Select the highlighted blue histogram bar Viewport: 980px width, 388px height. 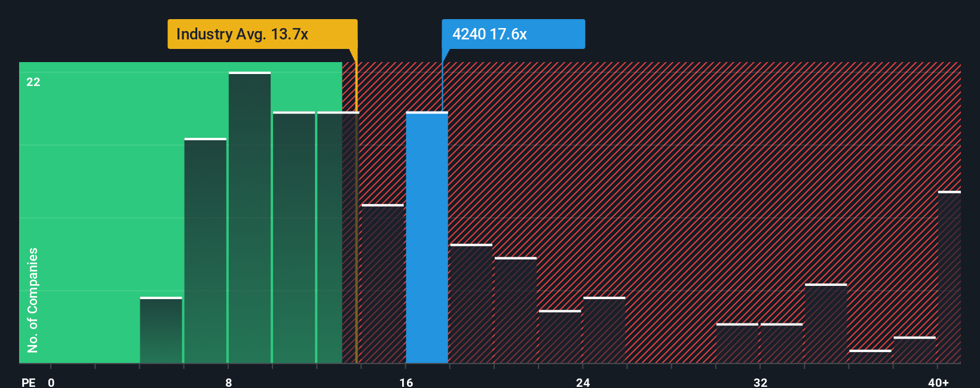[427, 238]
